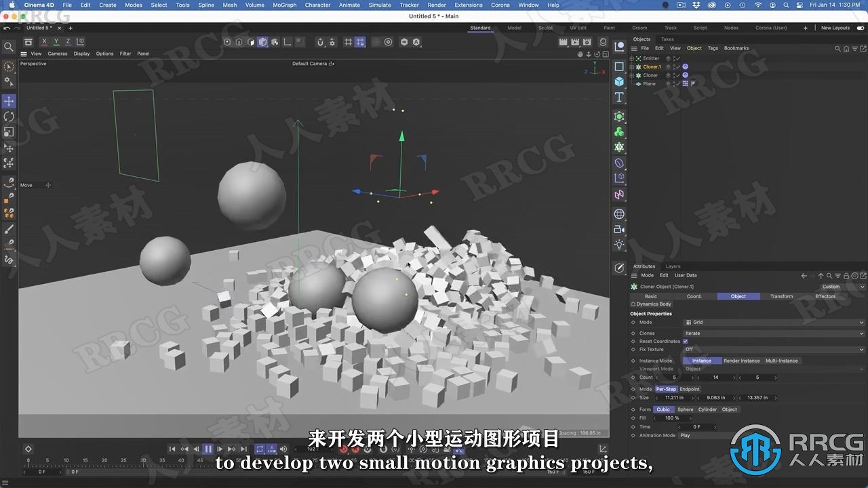Image resolution: width=868 pixels, height=488 pixels.
Task: Enable the Model mode cube icon
Action: click(262, 42)
